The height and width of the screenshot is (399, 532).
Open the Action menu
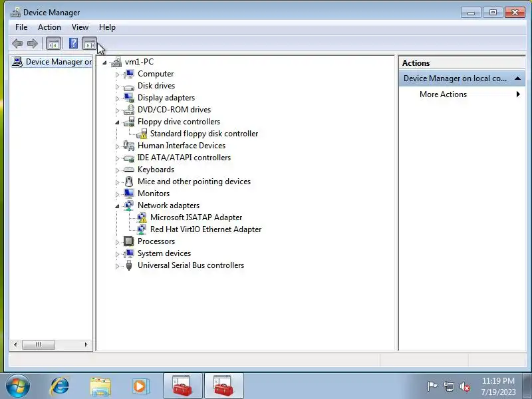[x=49, y=27]
